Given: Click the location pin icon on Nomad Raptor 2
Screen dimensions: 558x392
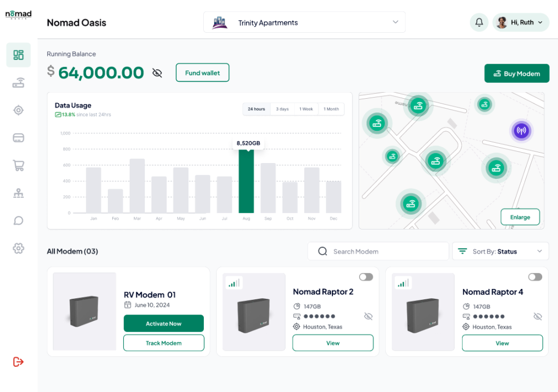Looking at the screenshot, I should tap(296, 327).
